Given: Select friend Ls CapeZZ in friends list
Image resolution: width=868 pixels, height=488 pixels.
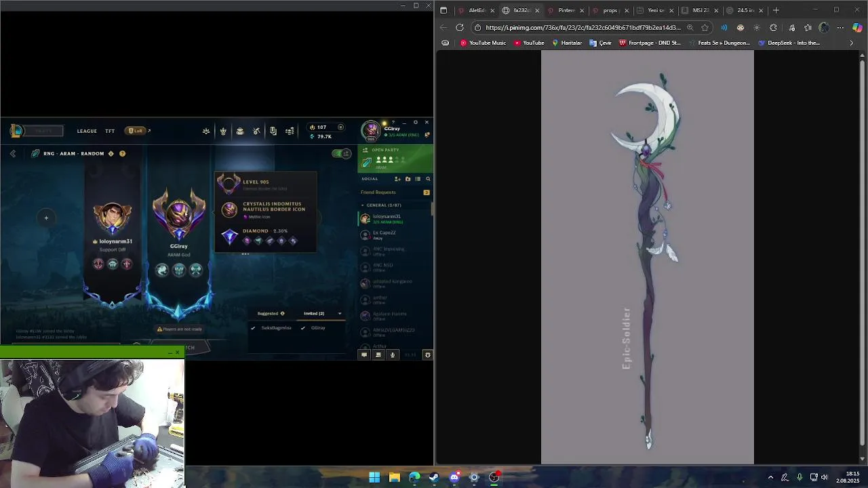Looking at the screenshot, I should (x=395, y=235).
